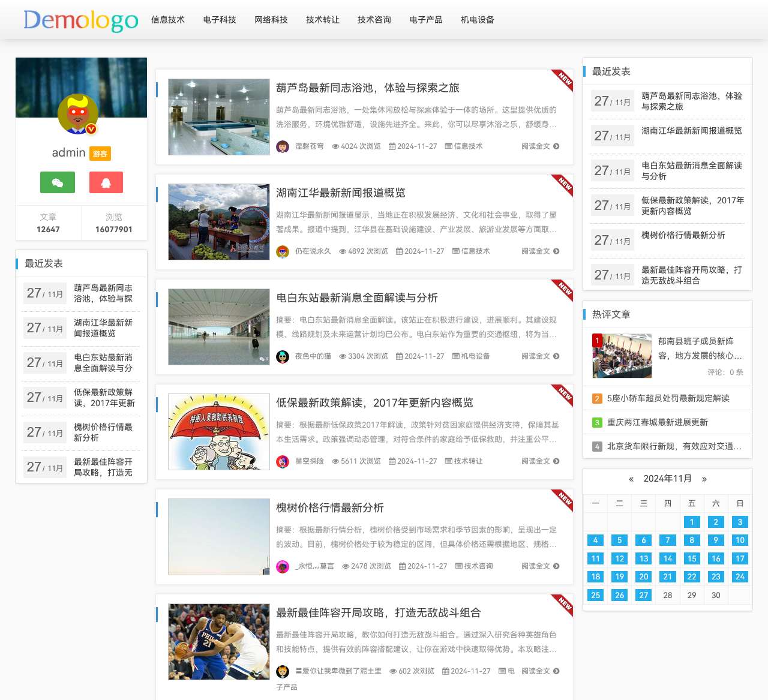Click author avatar next to 星空探险
The height and width of the screenshot is (700, 768).
283,461
